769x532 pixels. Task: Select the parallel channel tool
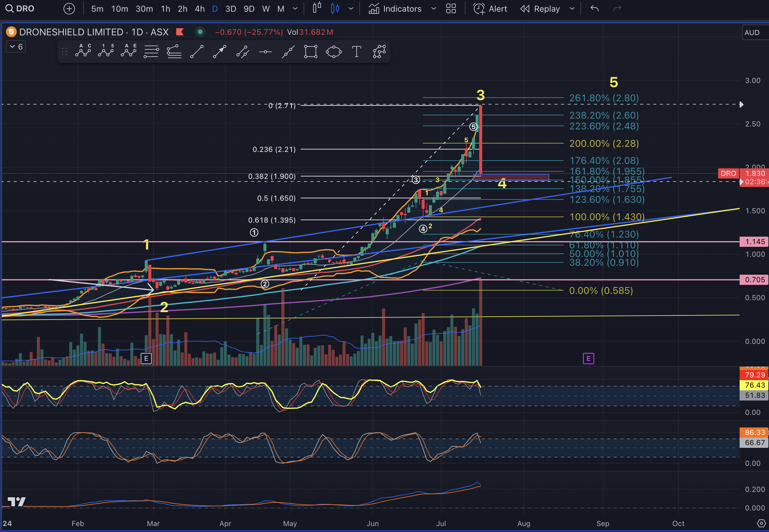point(242,52)
